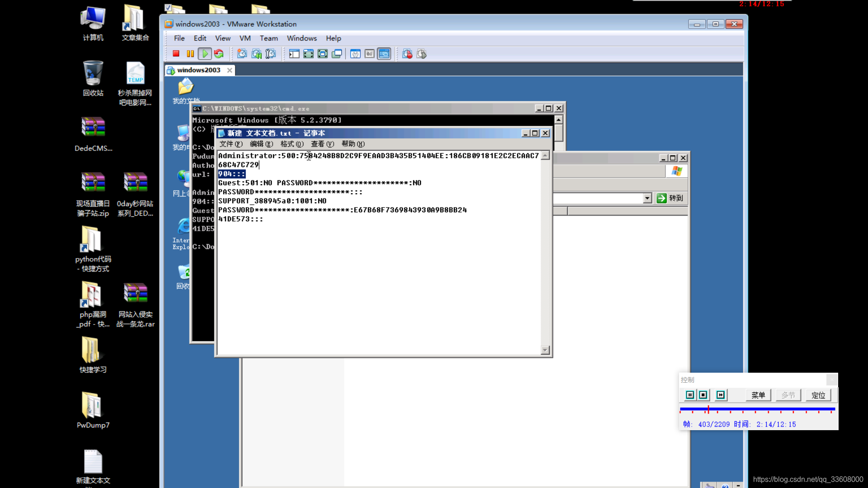Revert to snapshot toolbar icon

pos(256,54)
